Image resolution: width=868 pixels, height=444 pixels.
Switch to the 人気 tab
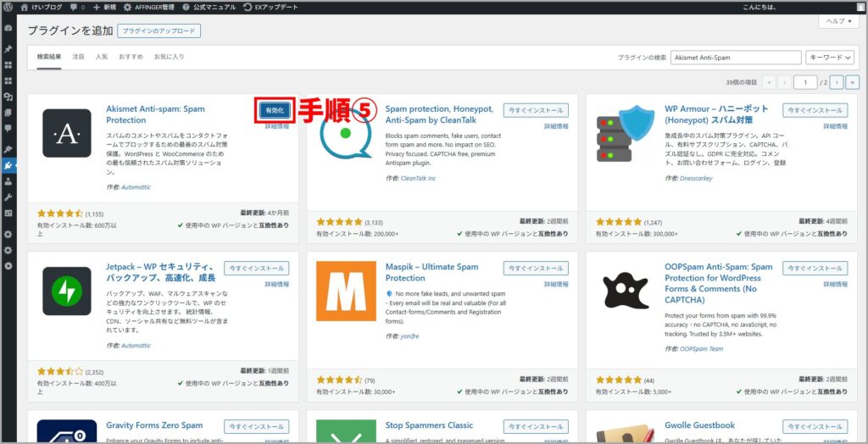(102, 57)
